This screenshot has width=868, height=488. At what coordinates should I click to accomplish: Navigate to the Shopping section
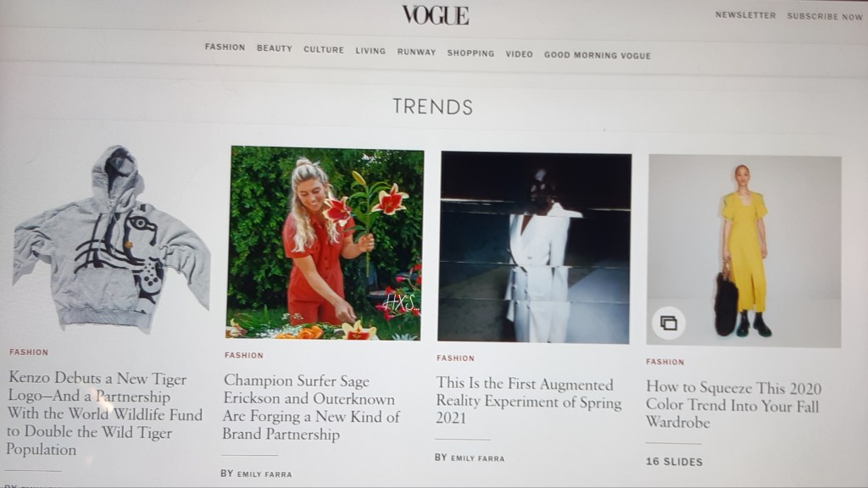point(470,53)
